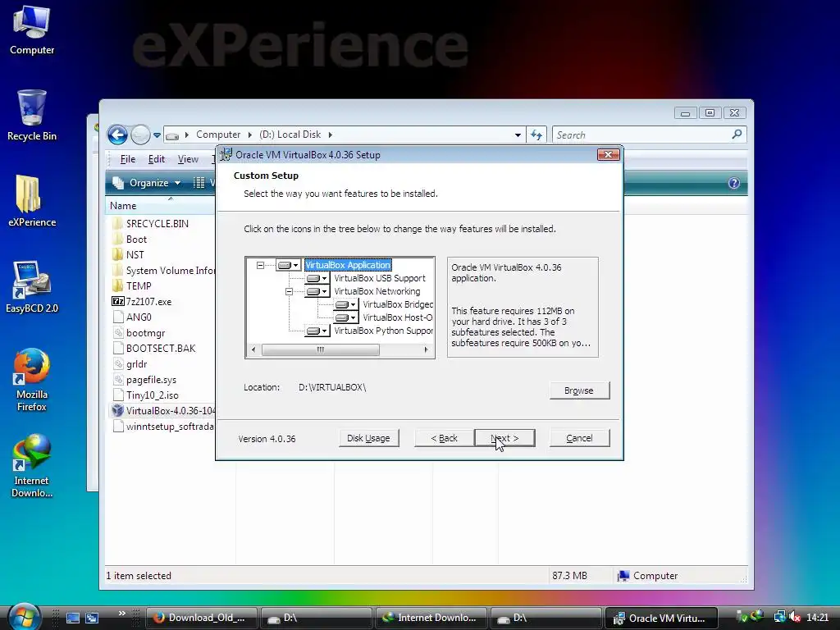Select the BOOTSECT.BAK file
This screenshot has width=840, height=630.
pos(161,348)
